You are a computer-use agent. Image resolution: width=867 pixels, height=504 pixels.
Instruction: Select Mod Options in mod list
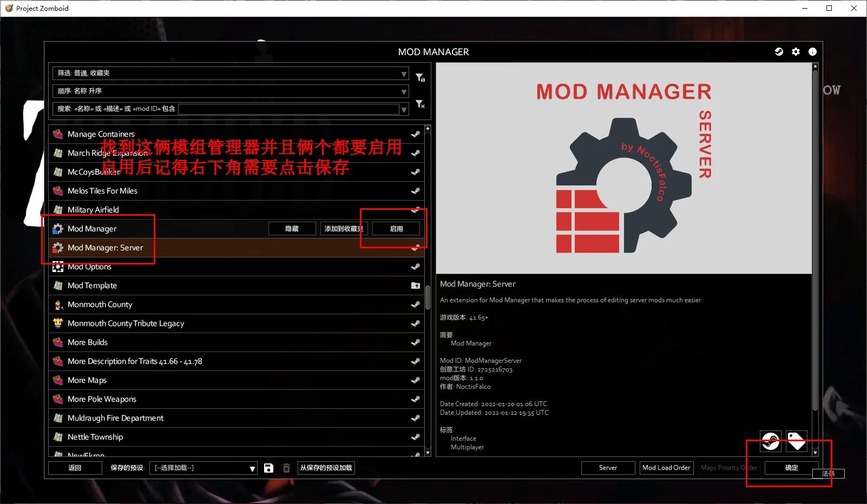[89, 267]
